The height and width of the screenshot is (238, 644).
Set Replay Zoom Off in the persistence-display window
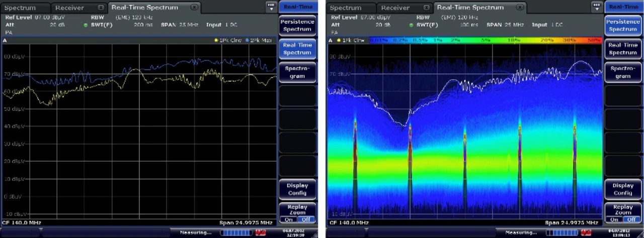632,219
